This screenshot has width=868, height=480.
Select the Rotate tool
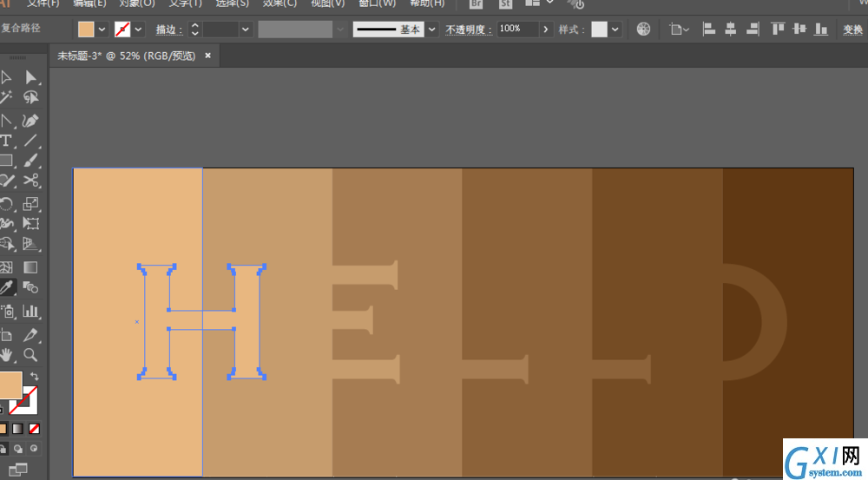(6, 204)
